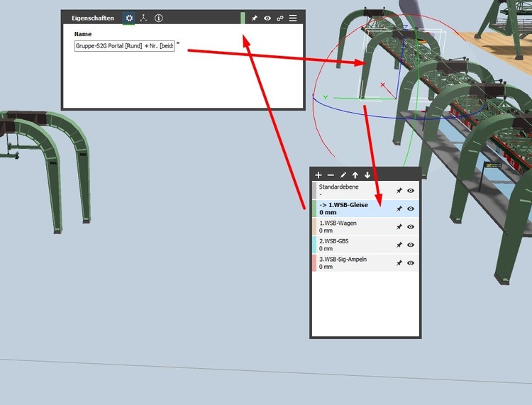Open the hamburger menu in Eigenschaften panel
This screenshot has height=405, width=532.
[x=293, y=18]
